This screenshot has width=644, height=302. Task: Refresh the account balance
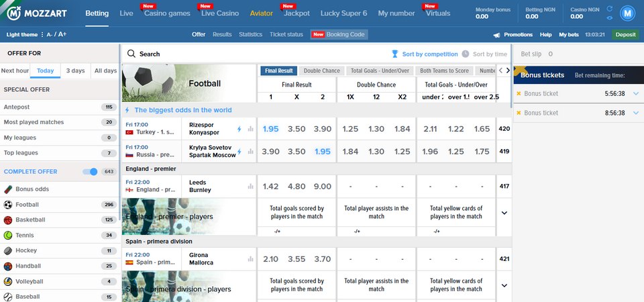click(610, 9)
